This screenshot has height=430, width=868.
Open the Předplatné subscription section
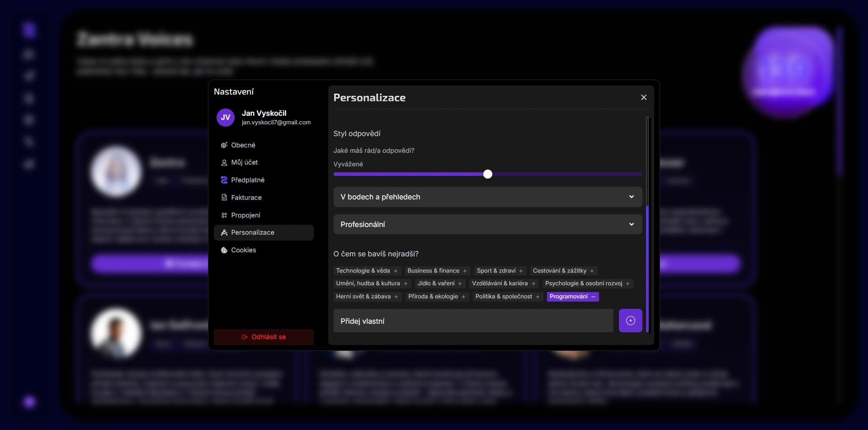click(x=247, y=180)
